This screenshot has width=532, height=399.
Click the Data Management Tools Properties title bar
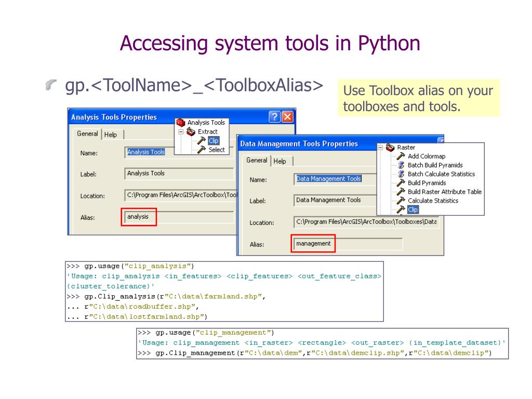pyautogui.click(x=340, y=143)
